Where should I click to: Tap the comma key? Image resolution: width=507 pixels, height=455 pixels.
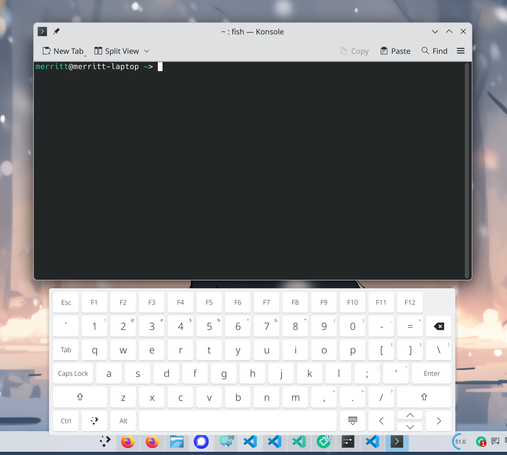tap(324, 397)
